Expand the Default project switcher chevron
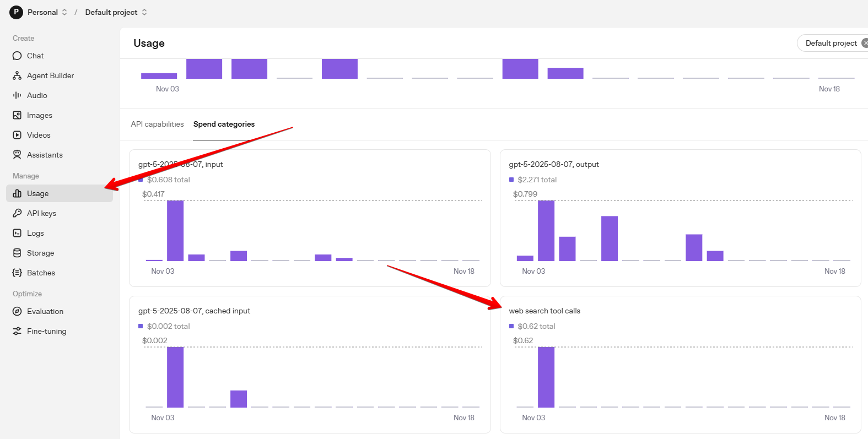The image size is (868, 439). coord(144,12)
